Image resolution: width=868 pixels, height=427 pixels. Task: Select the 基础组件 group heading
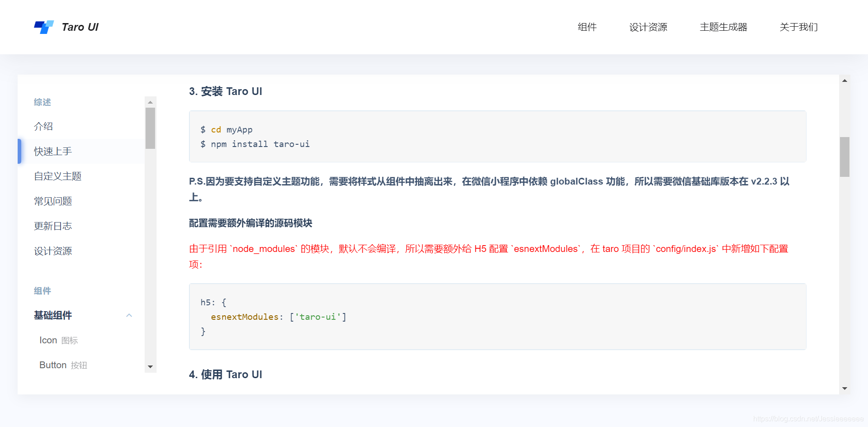click(53, 315)
